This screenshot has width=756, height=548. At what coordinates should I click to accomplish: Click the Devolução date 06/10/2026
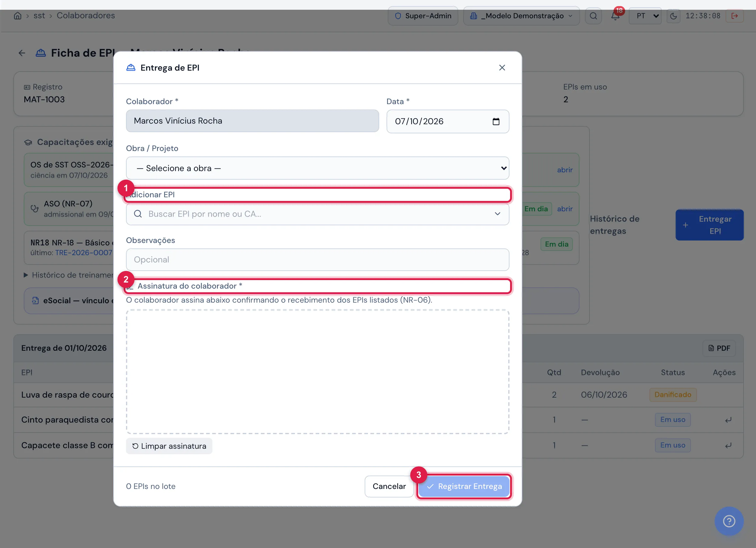(x=604, y=395)
